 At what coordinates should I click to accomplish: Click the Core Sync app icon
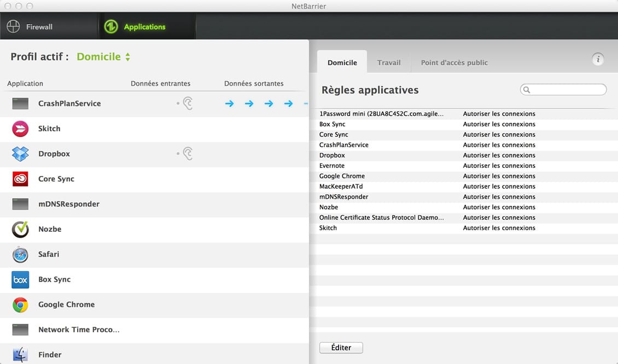click(20, 179)
